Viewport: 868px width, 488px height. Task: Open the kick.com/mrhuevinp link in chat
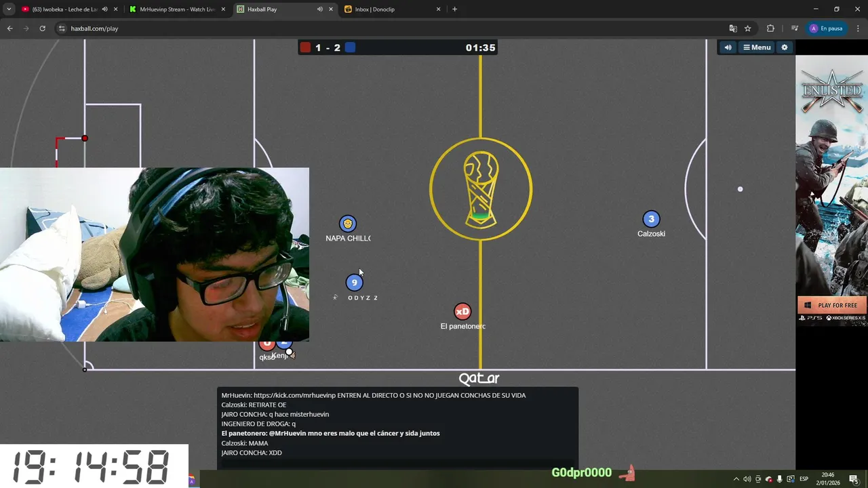[294, 395]
